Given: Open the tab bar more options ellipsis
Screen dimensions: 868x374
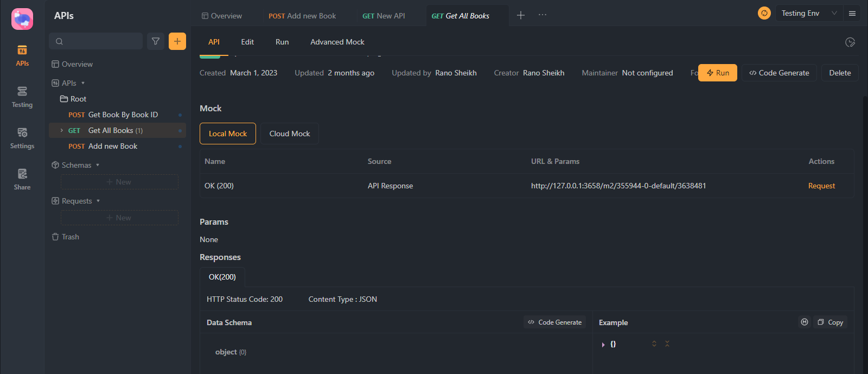Looking at the screenshot, I should coord(542,15).
